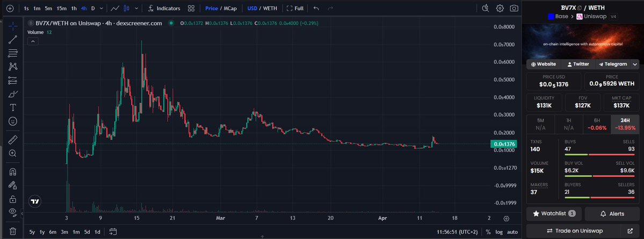This screenshot has height=239, width=644.
Task: Set interval to 5m
Action: point(48,8)
